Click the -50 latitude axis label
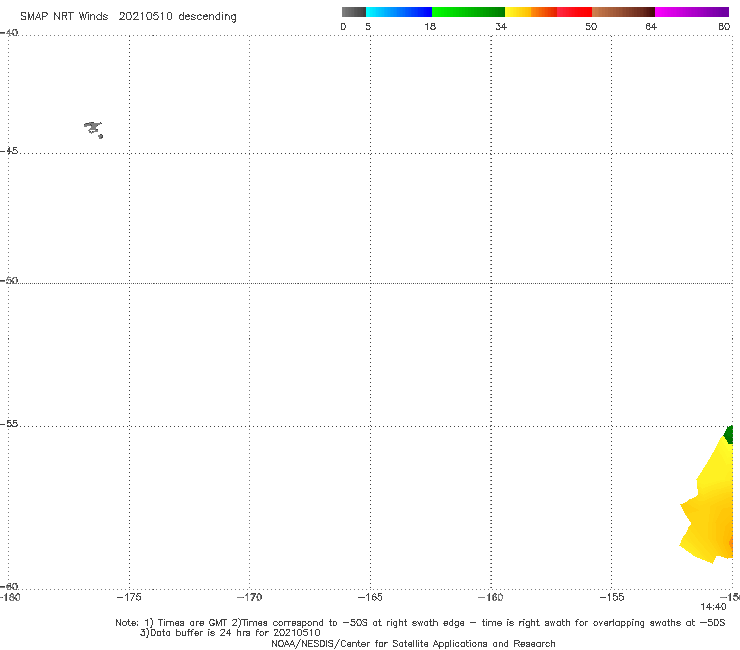740x650 pixels. 9,281
